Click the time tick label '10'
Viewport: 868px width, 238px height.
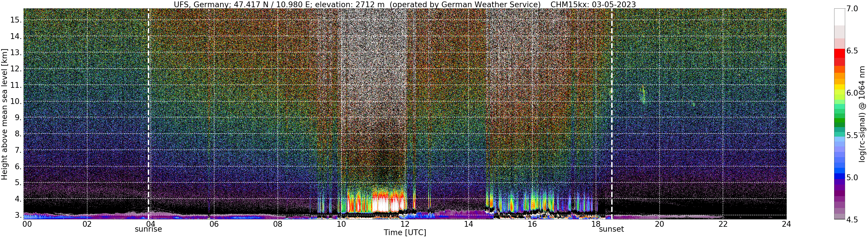341,224
